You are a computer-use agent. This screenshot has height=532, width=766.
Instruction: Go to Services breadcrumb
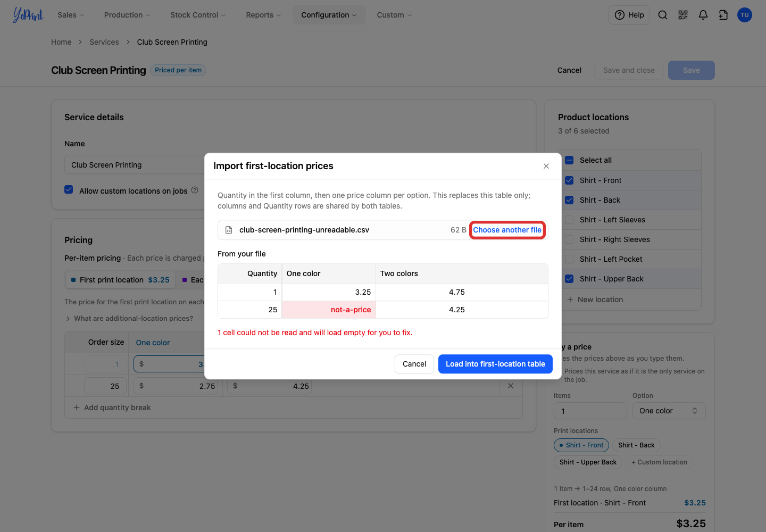pos(104,42)
